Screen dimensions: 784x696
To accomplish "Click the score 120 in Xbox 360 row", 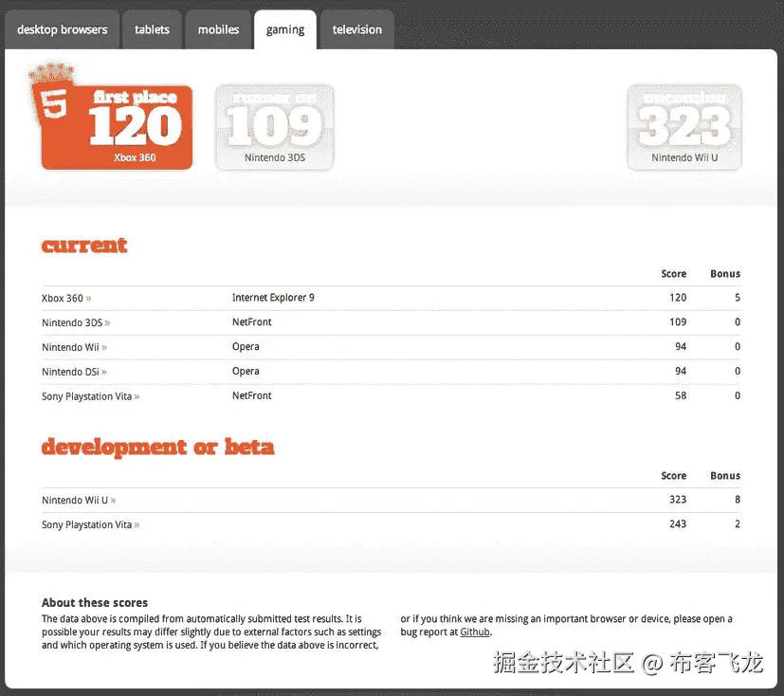I will coord(678,298).
